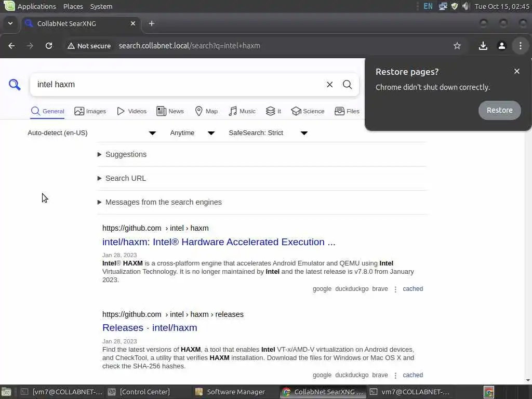
Task: Click the page scrollbar down arrow
Action: click(x=528, y=381)
